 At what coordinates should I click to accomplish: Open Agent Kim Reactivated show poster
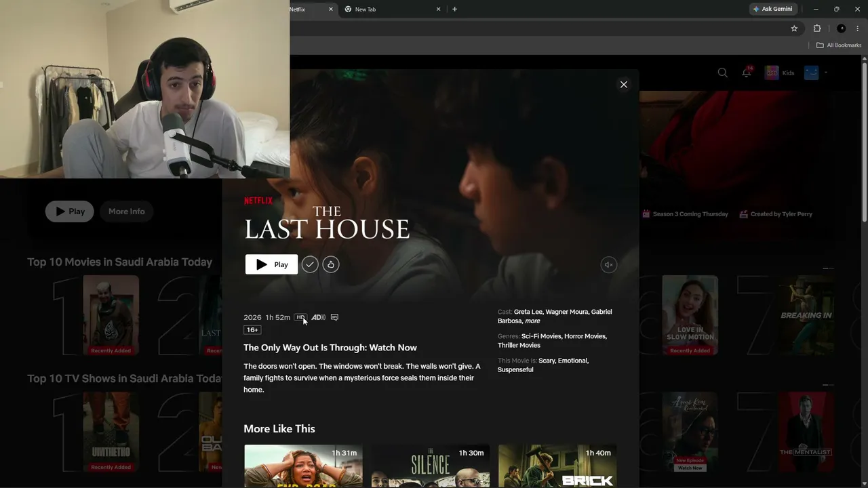690,432
